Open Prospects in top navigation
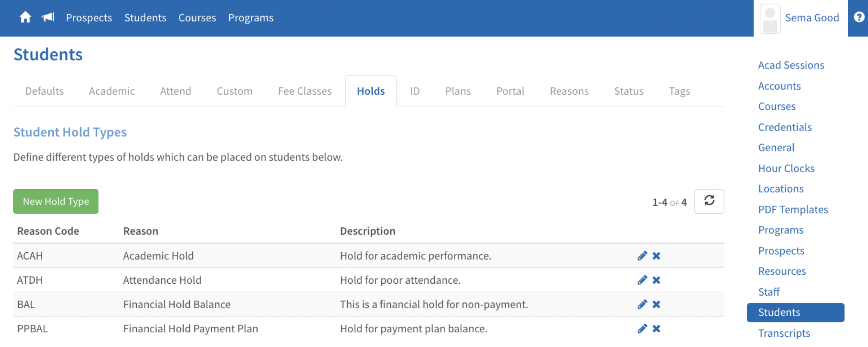Viewport: 868px width, 347px height. tap(89, 17)
